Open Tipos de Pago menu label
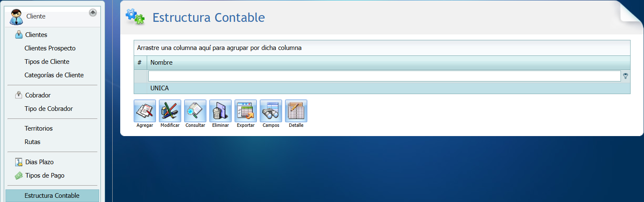Screen dimensions: 644x202 pyautogui.click(x=45, y=176)
